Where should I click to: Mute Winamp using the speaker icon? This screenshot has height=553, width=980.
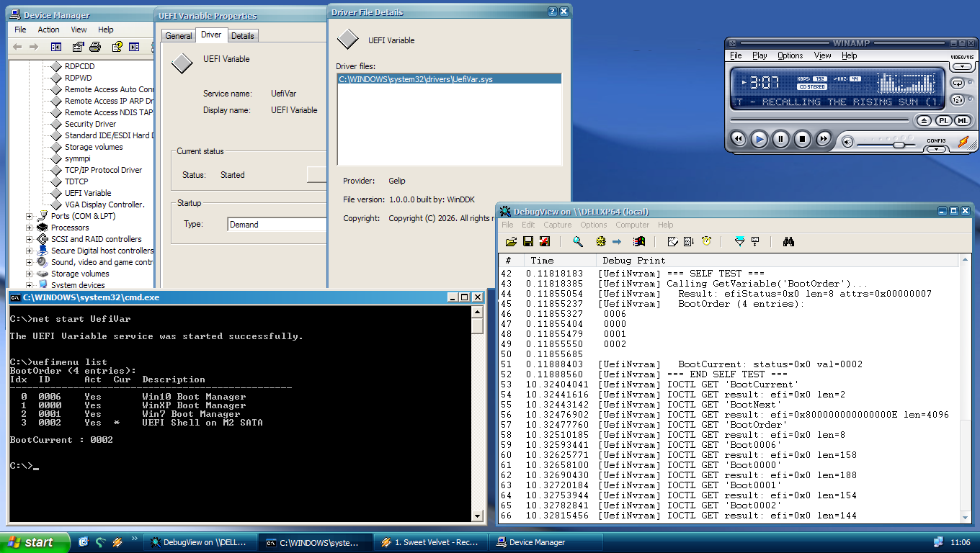pyautogui.click(x=847, y=142)
